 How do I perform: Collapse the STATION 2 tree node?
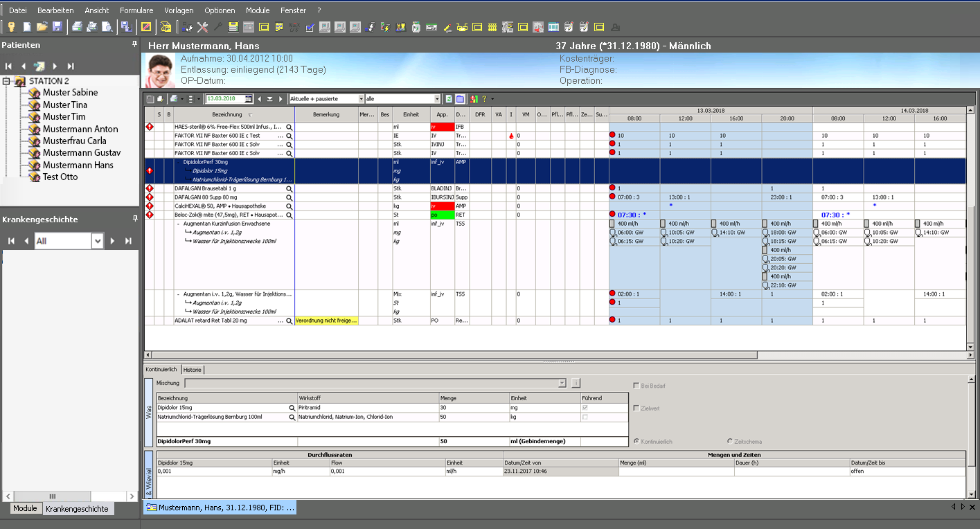7,81
